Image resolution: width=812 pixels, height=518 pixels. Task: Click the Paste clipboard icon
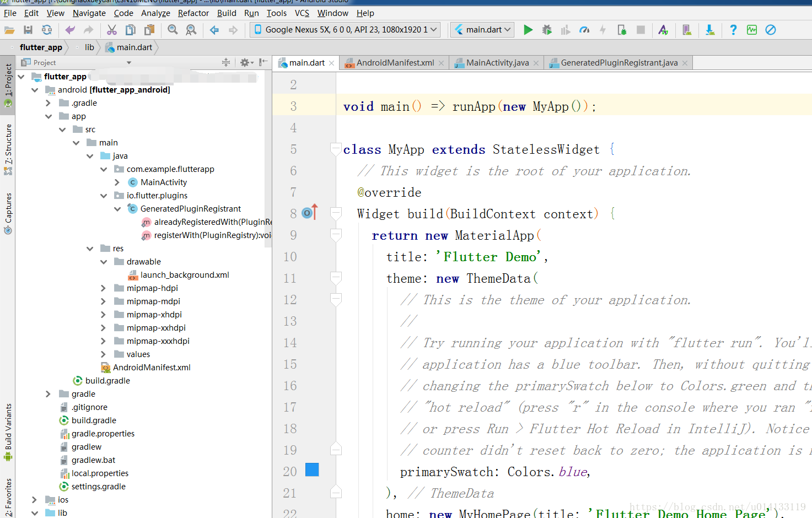149,30
